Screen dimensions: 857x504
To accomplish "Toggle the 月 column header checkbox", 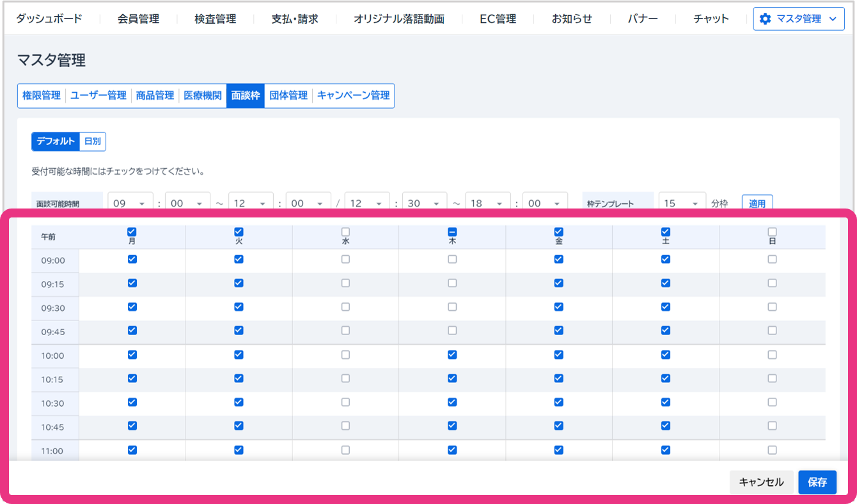I will [132, 232].
